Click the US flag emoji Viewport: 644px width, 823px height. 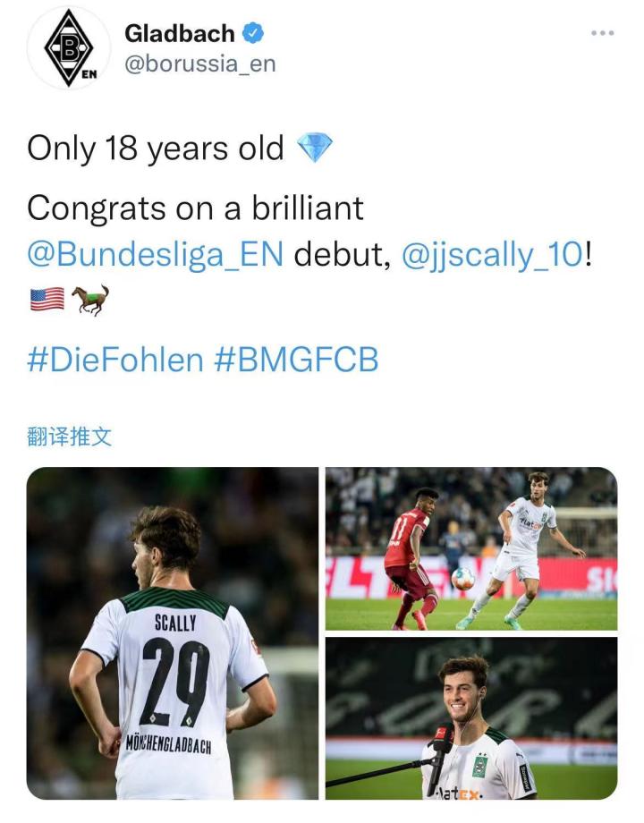tap(47, 300)
